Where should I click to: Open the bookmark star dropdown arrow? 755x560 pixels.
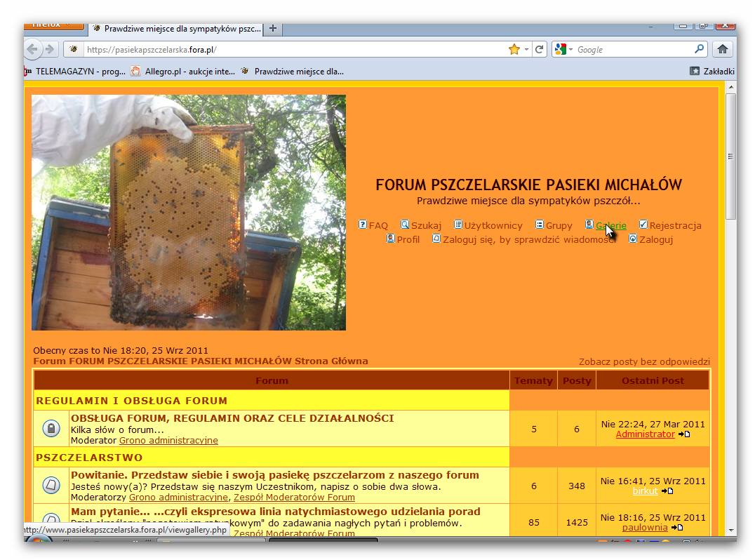pyautogui.click(x=526, y=49)
